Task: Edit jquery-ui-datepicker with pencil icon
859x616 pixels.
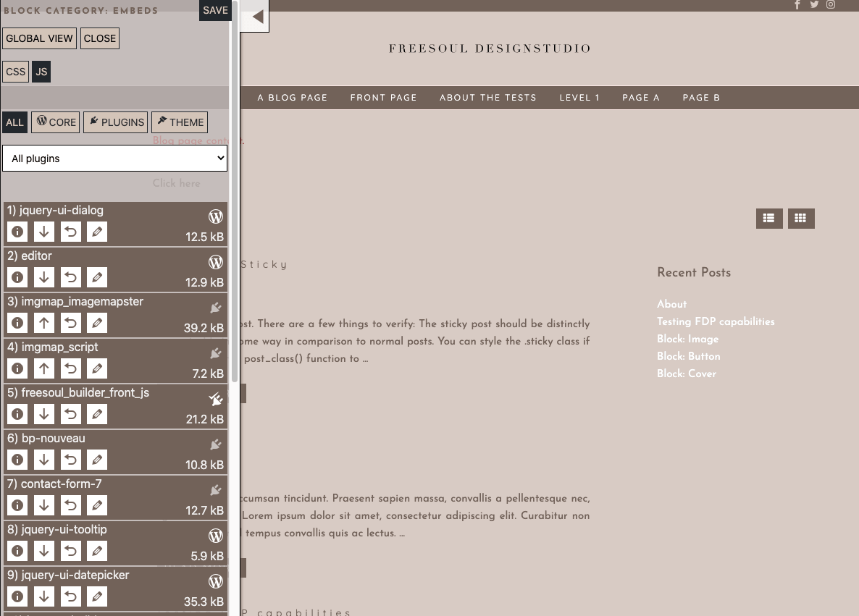Action: (97, 596)
